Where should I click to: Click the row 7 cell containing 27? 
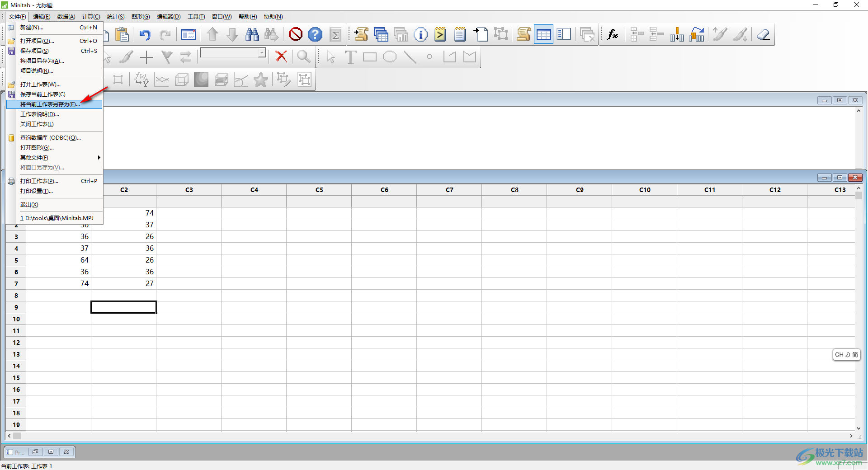pyautogui.click(x=124, y=283)
